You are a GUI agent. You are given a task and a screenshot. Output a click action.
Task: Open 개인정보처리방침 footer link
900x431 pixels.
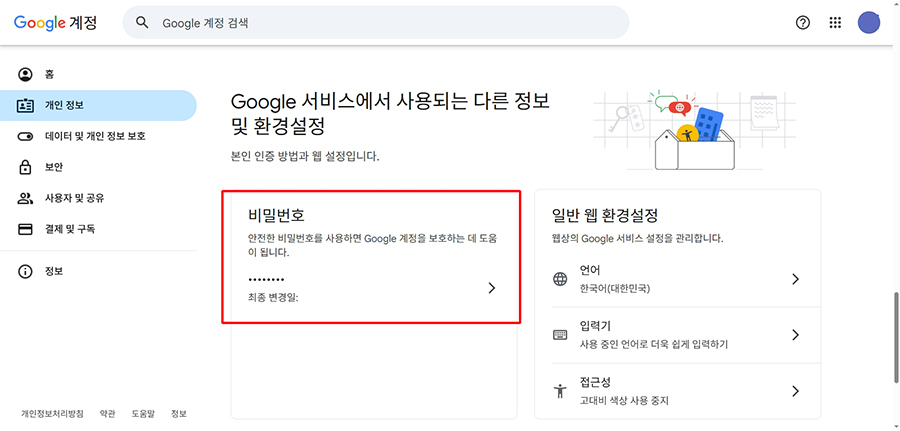(52, 414)
